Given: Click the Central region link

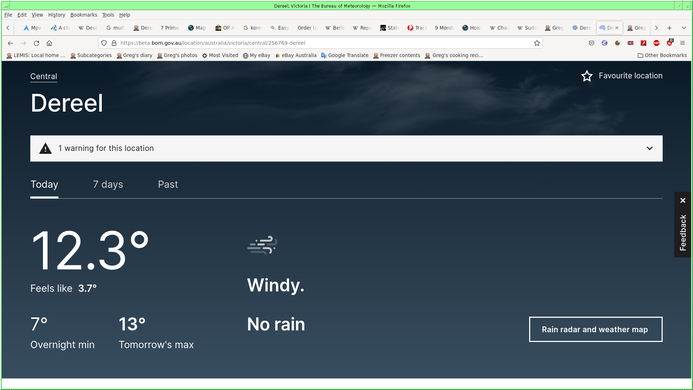Looking at the screenshot, I should coord(44,76).
